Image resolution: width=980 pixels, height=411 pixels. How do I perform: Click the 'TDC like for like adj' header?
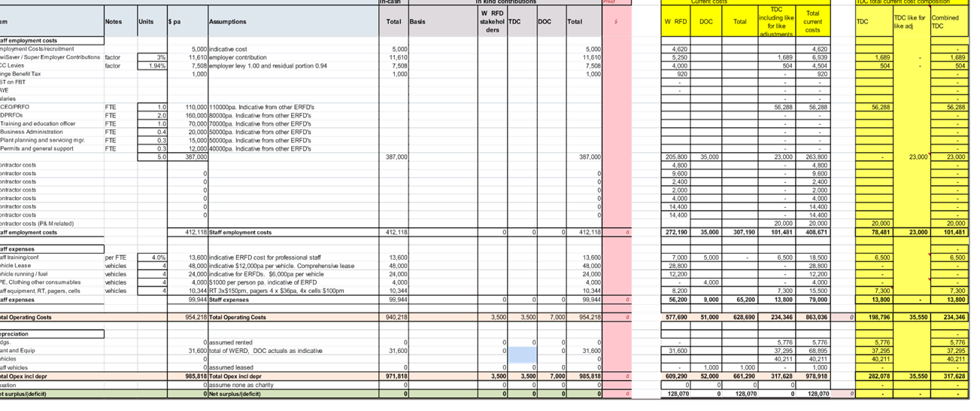[x=910, y=22]
